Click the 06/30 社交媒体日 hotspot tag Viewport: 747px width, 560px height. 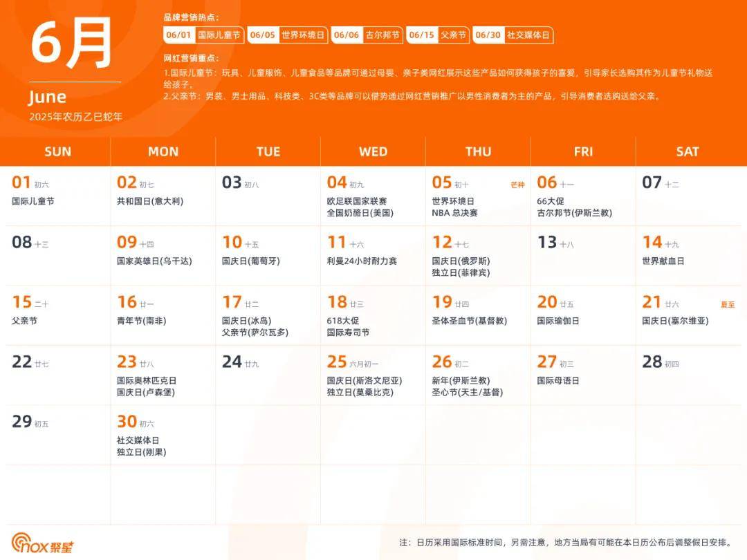pos(513,35)
